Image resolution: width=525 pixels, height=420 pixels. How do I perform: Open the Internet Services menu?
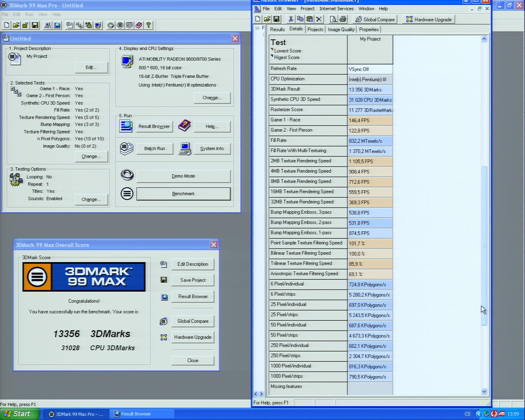coord(336,9)
